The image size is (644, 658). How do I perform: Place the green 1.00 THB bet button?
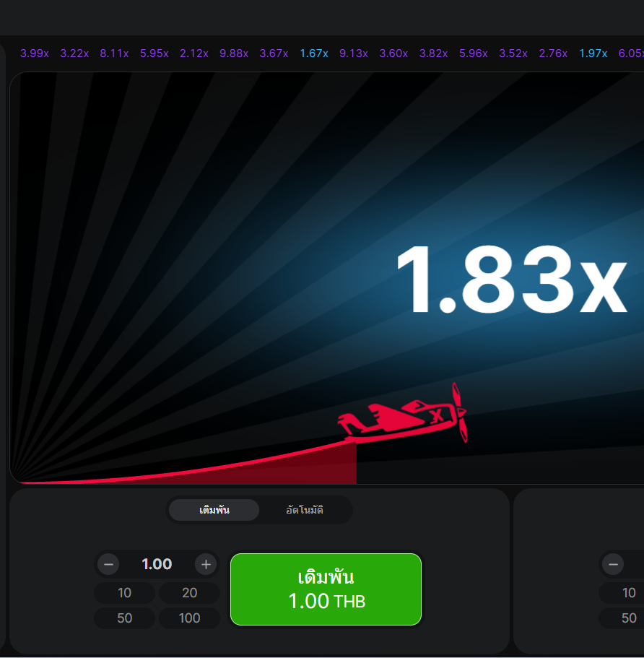326,589
